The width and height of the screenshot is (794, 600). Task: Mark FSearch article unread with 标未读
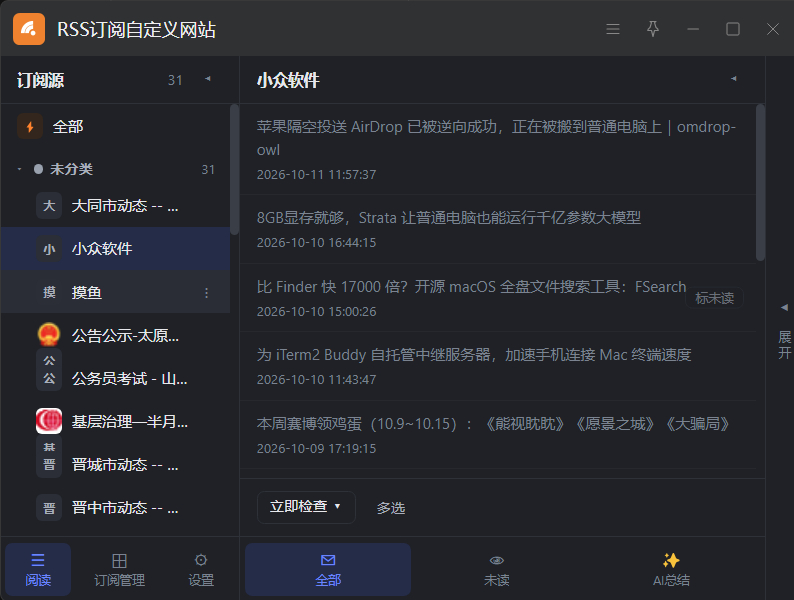point(714,298)
